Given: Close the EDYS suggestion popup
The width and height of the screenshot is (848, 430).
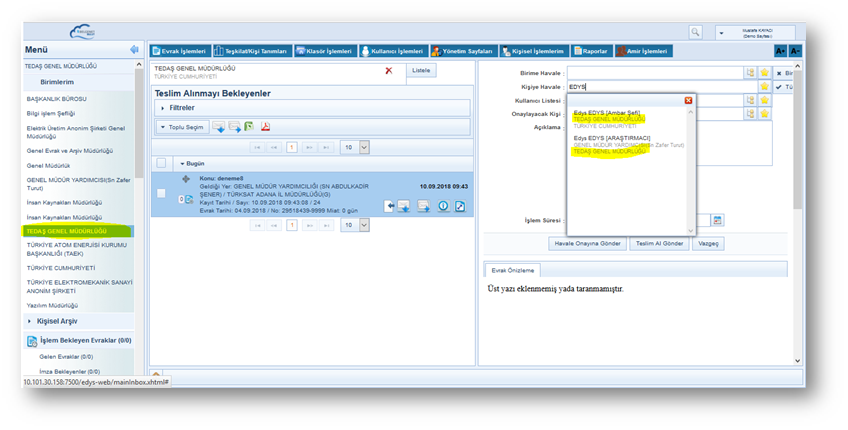Looking at the screenshot, I should tap(688, 100).
